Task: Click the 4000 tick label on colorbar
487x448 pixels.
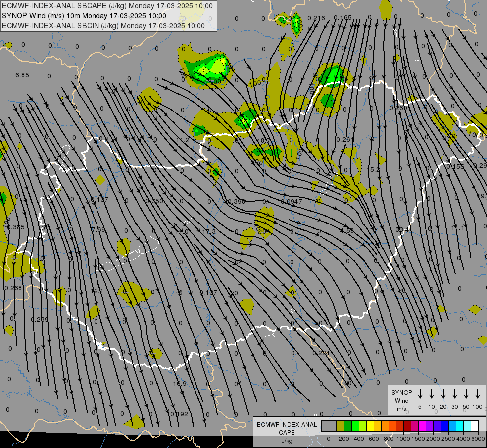Action: click(463, 439)
